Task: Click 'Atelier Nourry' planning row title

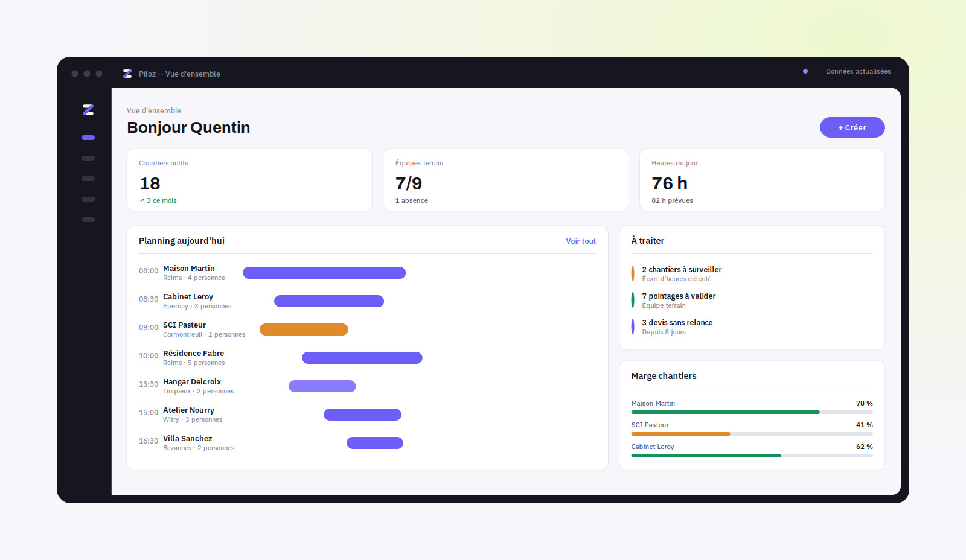Action: tap(188, 410)
